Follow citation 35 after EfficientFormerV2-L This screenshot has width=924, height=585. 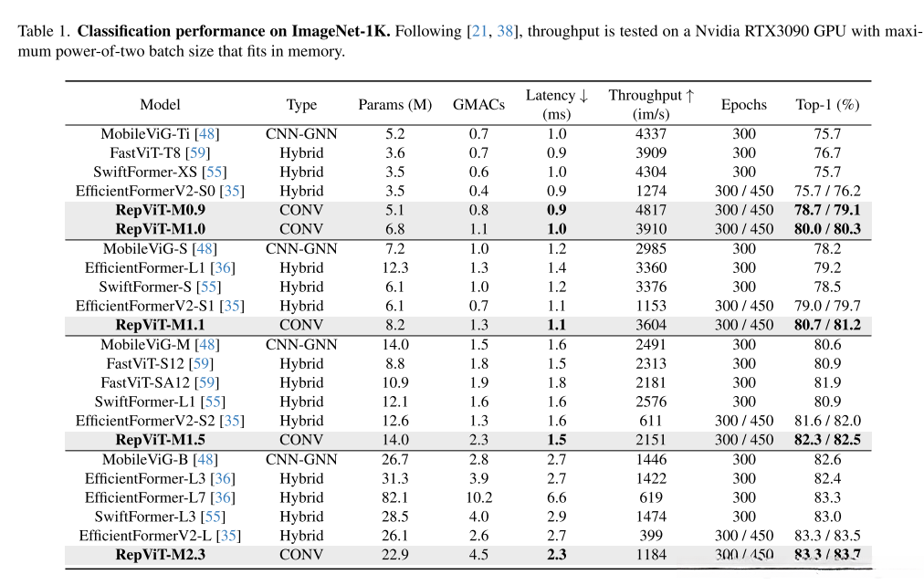pyautogui.click(x=228, y=537)
